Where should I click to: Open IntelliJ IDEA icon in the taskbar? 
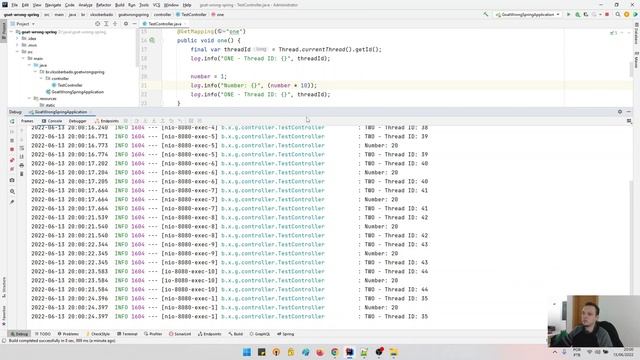[x=350, y=352]
